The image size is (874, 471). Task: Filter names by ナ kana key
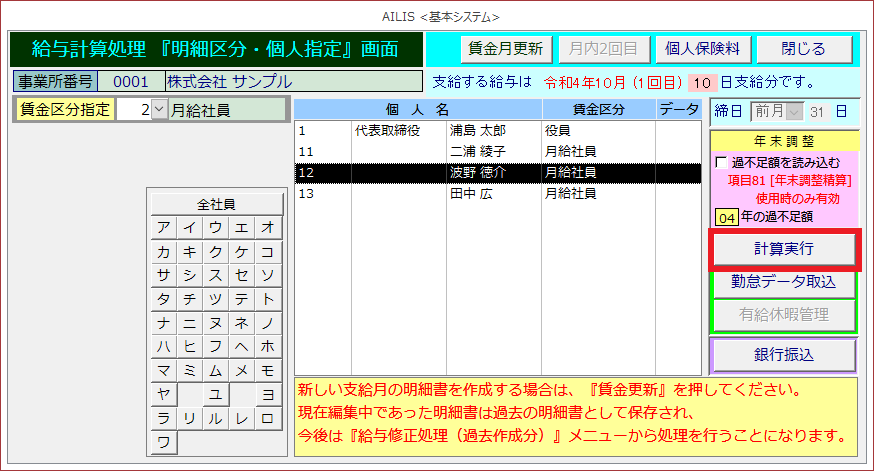(x=163, y=323)
